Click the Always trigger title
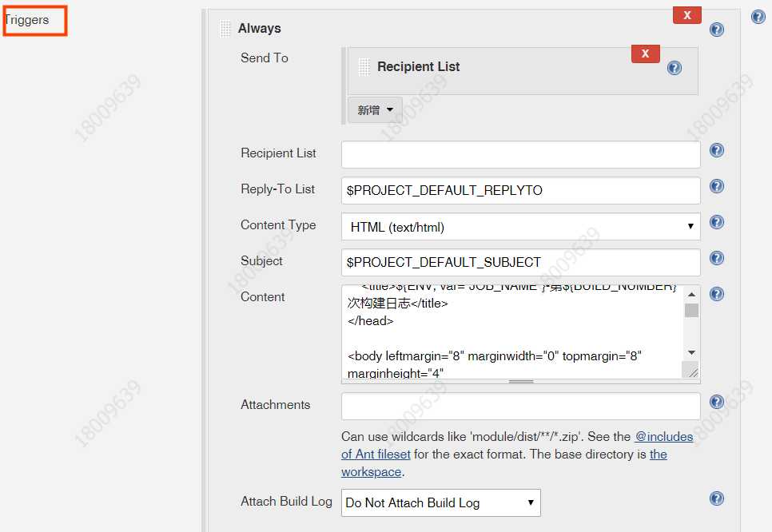This screenshot has height=532, width=772. tap(260, 29)
